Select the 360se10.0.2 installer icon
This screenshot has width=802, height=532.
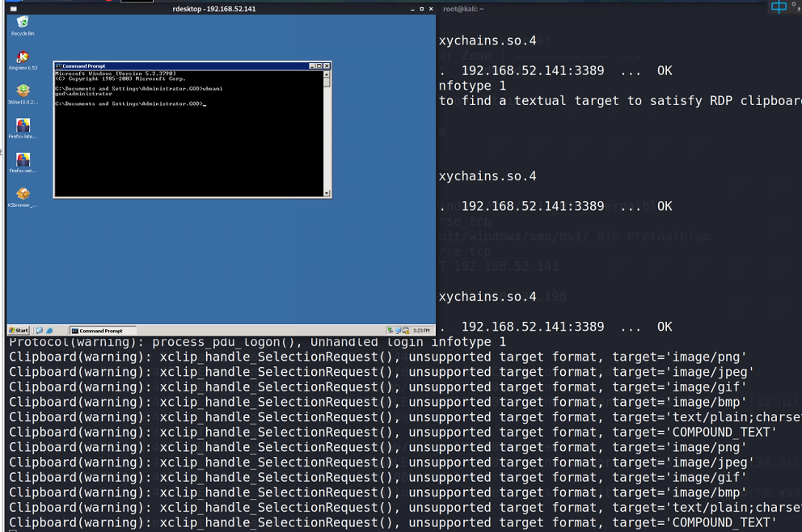(x=23, y=95)
